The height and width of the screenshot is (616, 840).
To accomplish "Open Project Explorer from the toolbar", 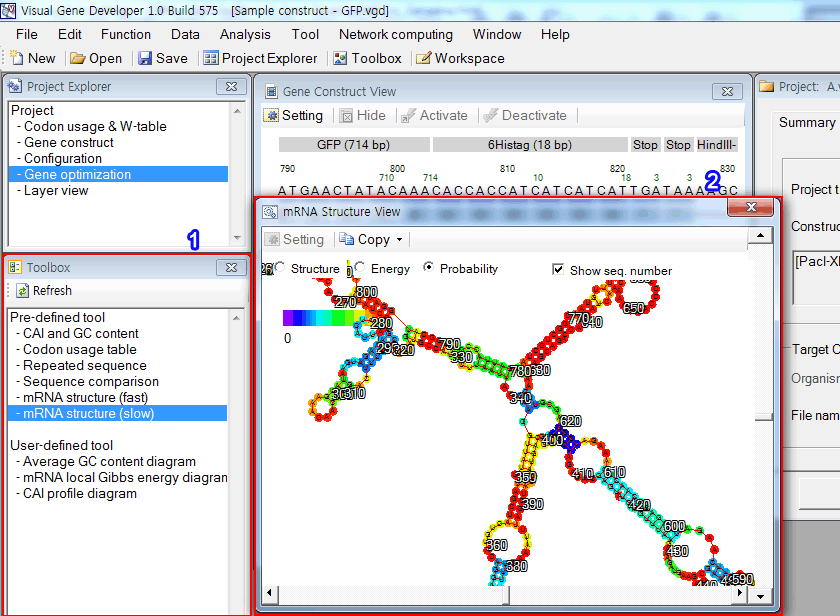I will coord(210,58).
